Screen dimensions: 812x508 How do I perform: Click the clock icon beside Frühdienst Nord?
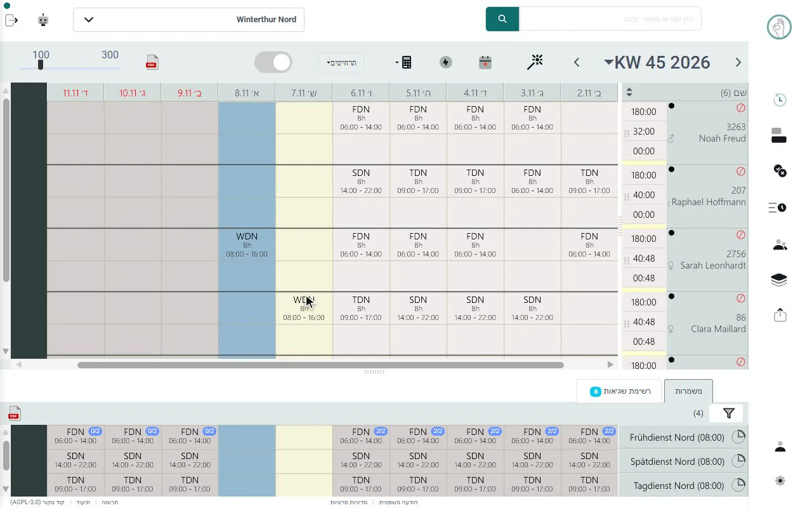click(738, 437)
